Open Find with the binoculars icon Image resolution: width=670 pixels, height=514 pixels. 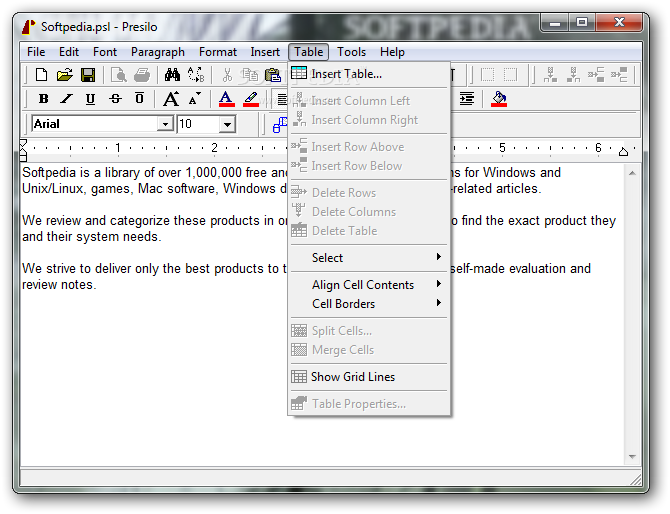[x=172, y=75]
